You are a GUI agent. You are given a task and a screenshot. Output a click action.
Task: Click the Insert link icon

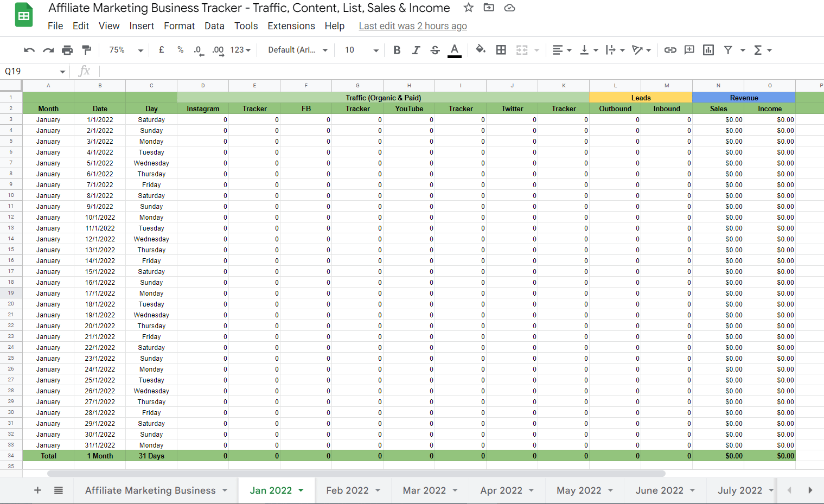point(670,49)
